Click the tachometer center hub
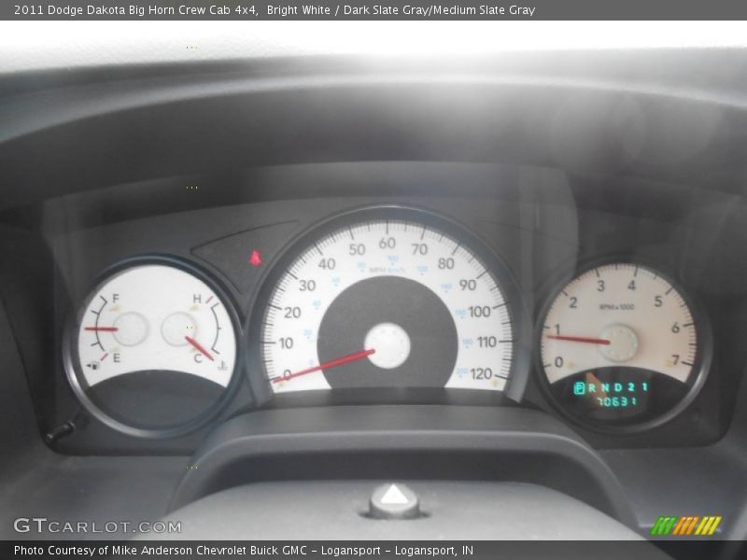747x560 pixels. [618, 343]
